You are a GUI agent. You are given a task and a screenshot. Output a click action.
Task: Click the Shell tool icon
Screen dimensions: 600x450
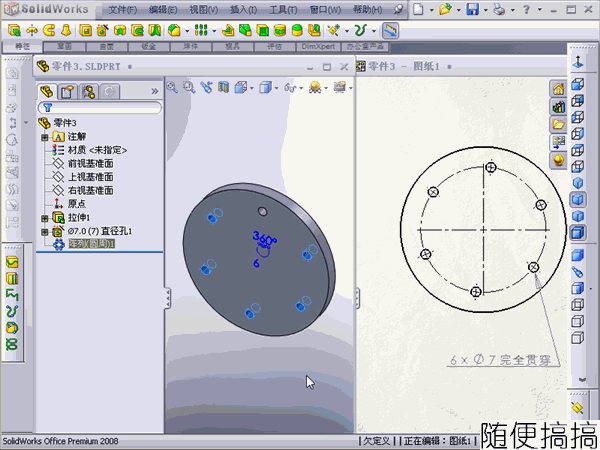point(262,30)
